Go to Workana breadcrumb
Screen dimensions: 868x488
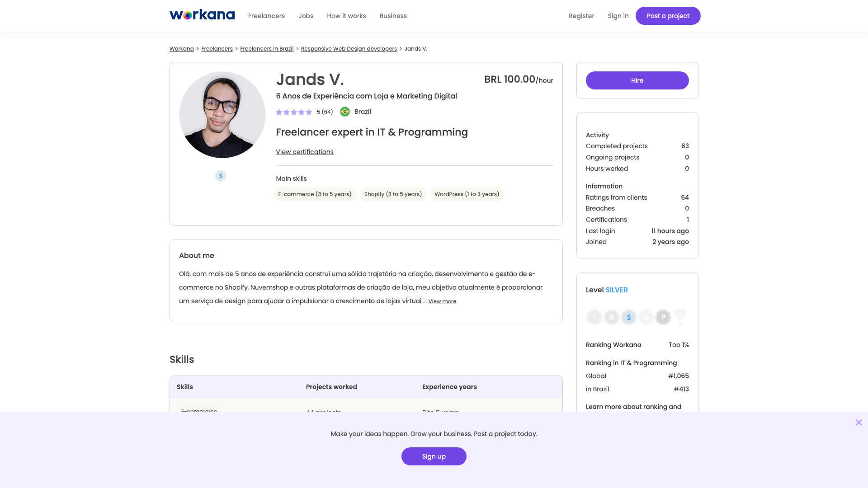181,49
